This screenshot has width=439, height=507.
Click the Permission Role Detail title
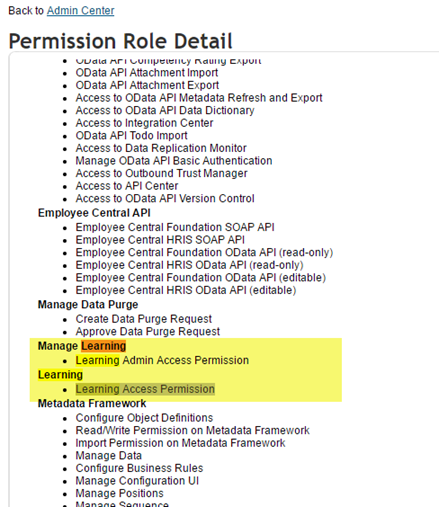(120, 41)
